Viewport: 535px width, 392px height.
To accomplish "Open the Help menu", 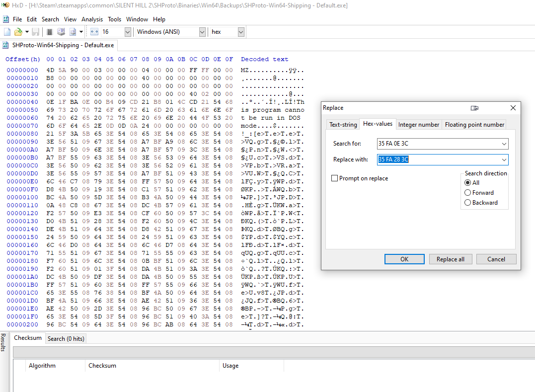I will (159, 19).
